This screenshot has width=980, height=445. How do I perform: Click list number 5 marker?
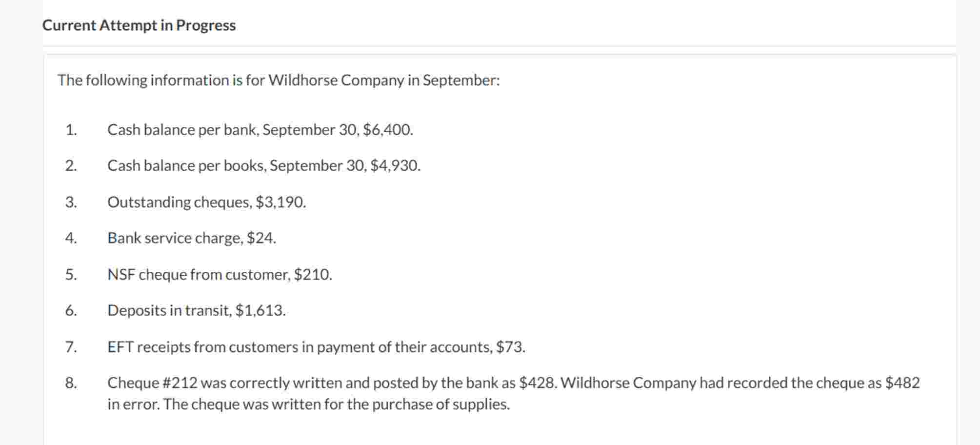click(x=71, y=275)
